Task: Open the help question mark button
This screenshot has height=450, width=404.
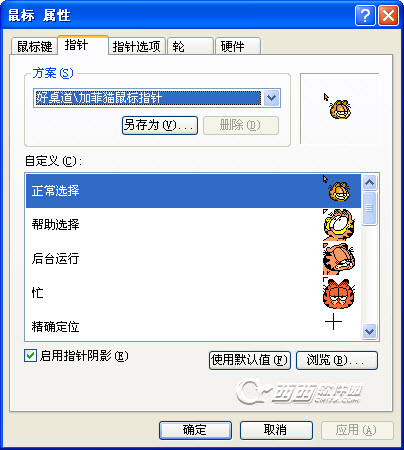Action: (x=365, y=15)
